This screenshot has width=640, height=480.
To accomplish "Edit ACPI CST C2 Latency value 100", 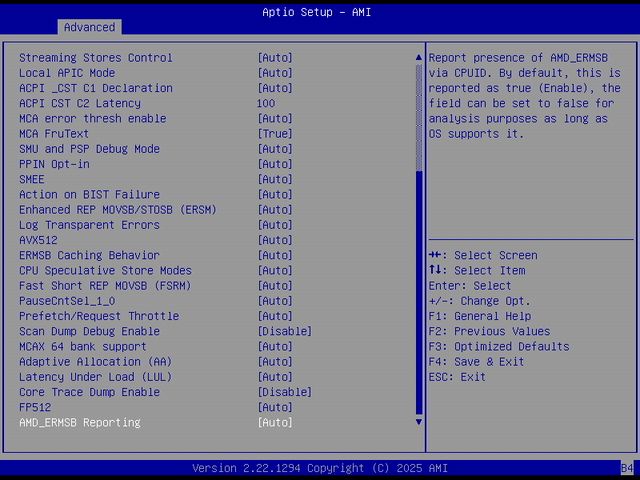I will click(266, 103).
